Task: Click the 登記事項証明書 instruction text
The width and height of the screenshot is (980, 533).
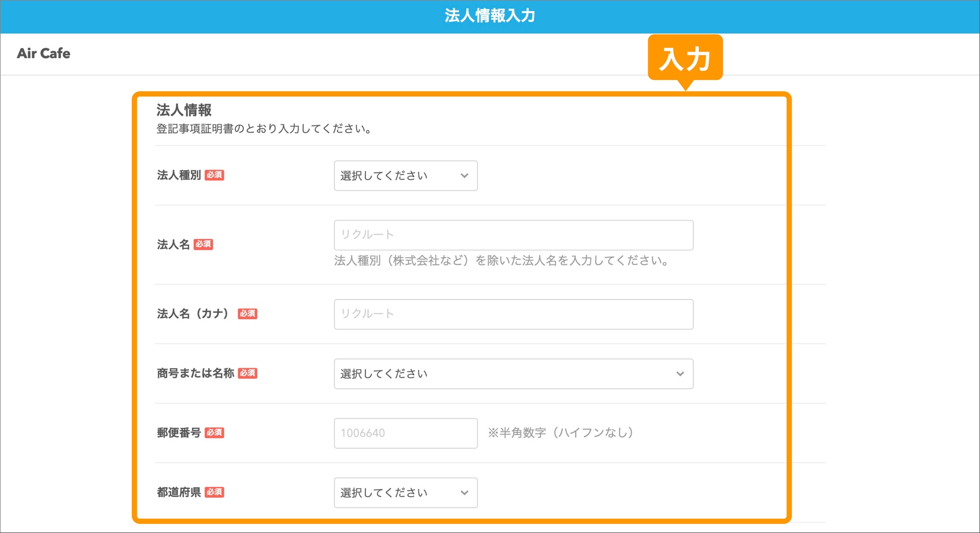Action: click(x=263, y=129)
